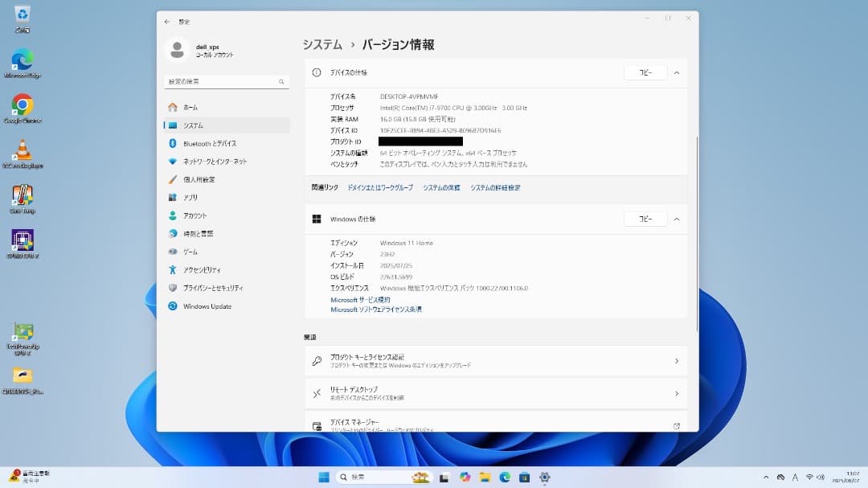868x488 pixels.
Task: Open Microsoft Store from the taskbar
Action: point(524,476)
